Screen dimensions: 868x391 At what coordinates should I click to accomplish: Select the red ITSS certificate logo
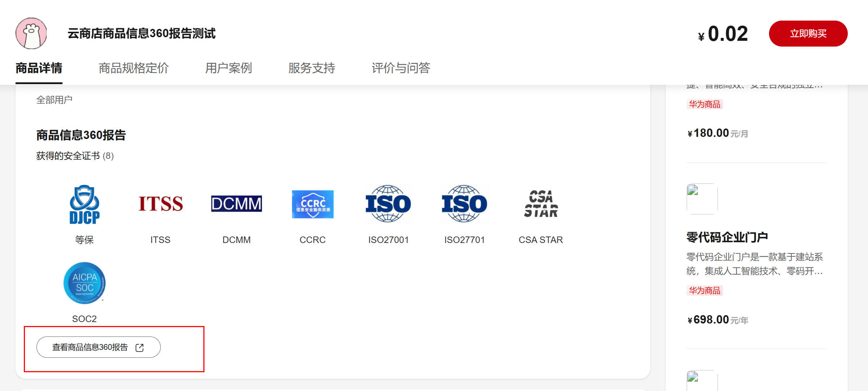(x=161, y=204)
